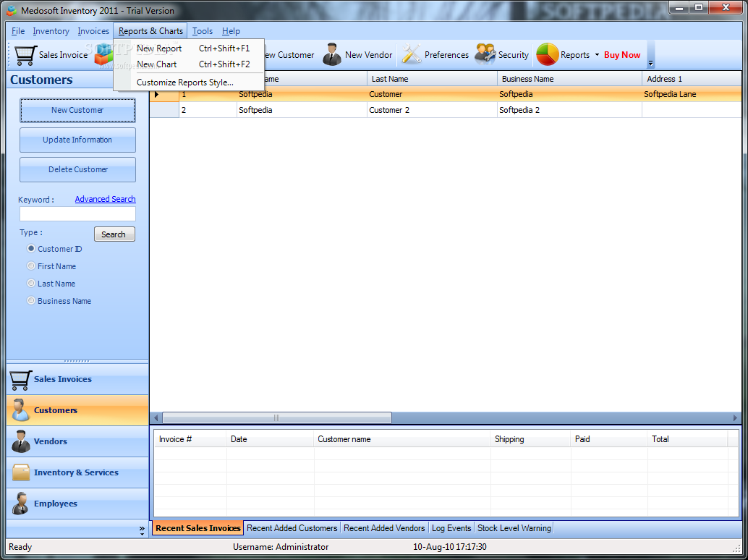
Task: Open the Inventory menu
Action: (51, 31)
